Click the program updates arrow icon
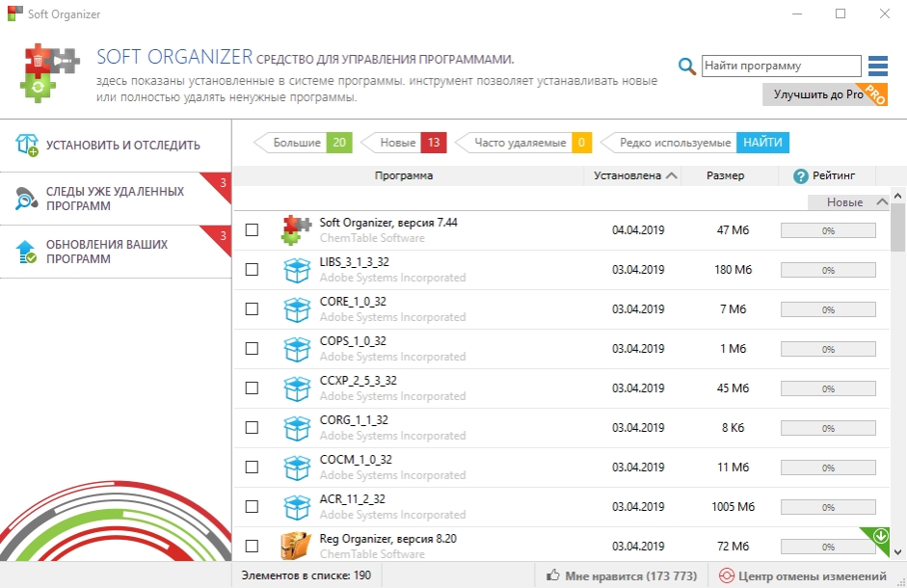This screenshot has width=907, height=588. [x=26, y=252]
